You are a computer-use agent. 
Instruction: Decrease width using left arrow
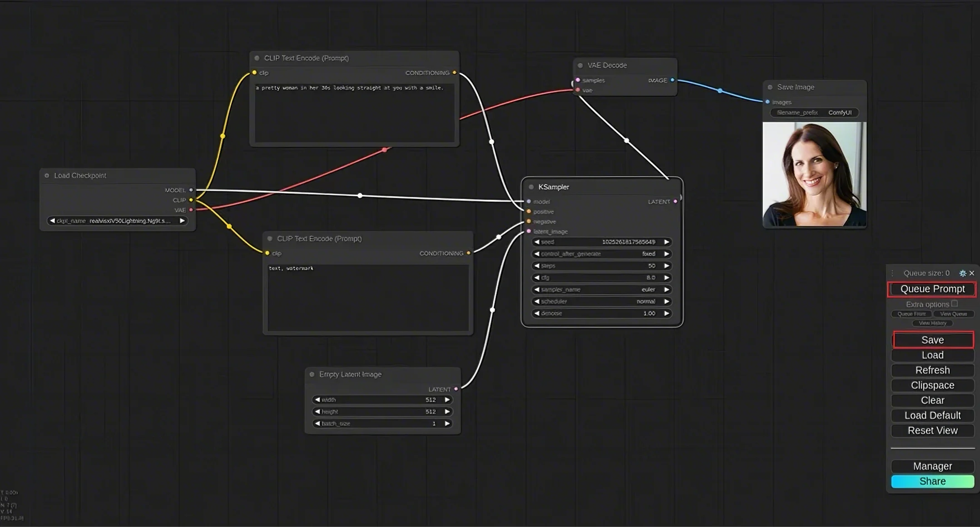(x=317, y=400)
